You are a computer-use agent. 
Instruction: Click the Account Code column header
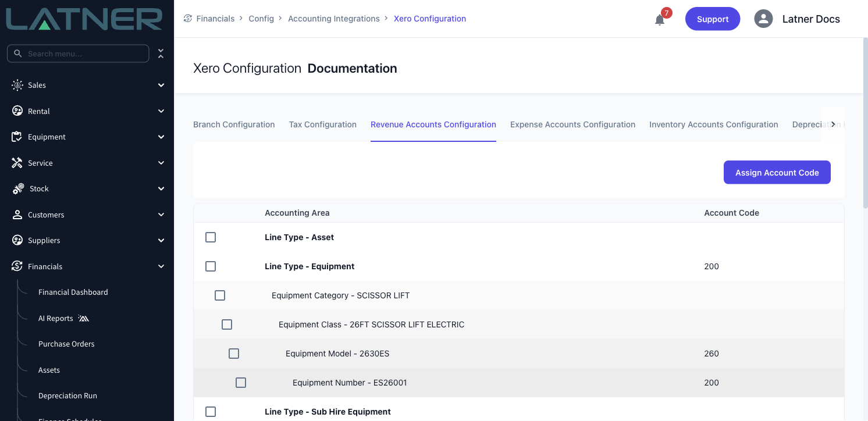pos(731,213)
